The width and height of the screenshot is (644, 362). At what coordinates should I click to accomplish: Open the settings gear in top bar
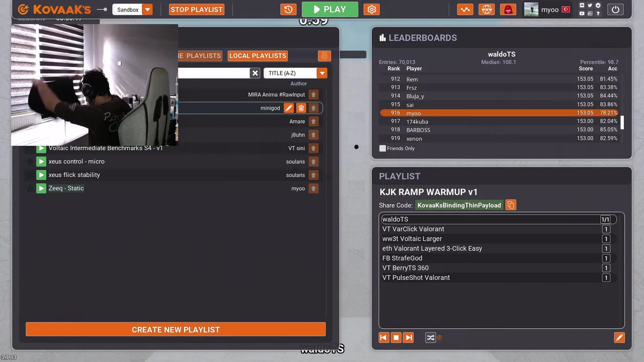point(372,10)
